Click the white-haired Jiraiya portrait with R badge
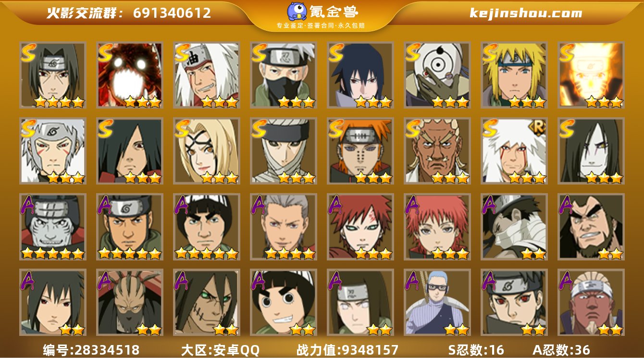 tap(514, 151)
